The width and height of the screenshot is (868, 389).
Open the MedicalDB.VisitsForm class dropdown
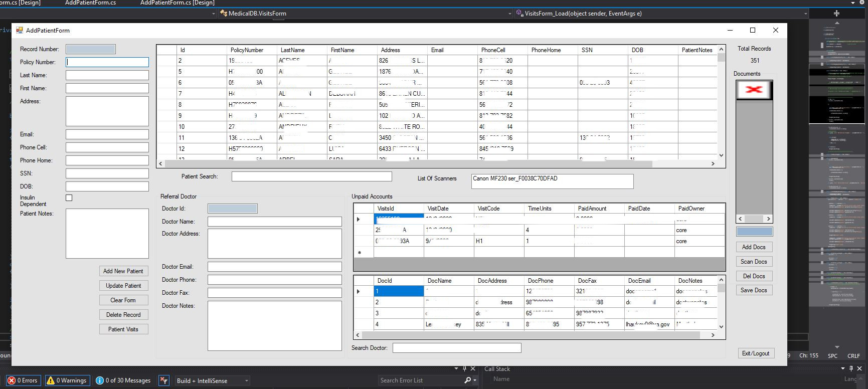pyautogui.click(x=365, y=14)
